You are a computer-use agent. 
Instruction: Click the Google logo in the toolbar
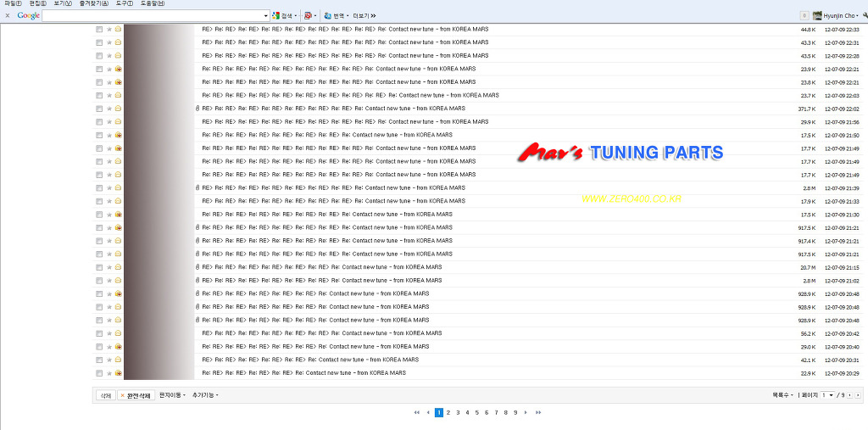pyautogui.click(x=28, y=15)
